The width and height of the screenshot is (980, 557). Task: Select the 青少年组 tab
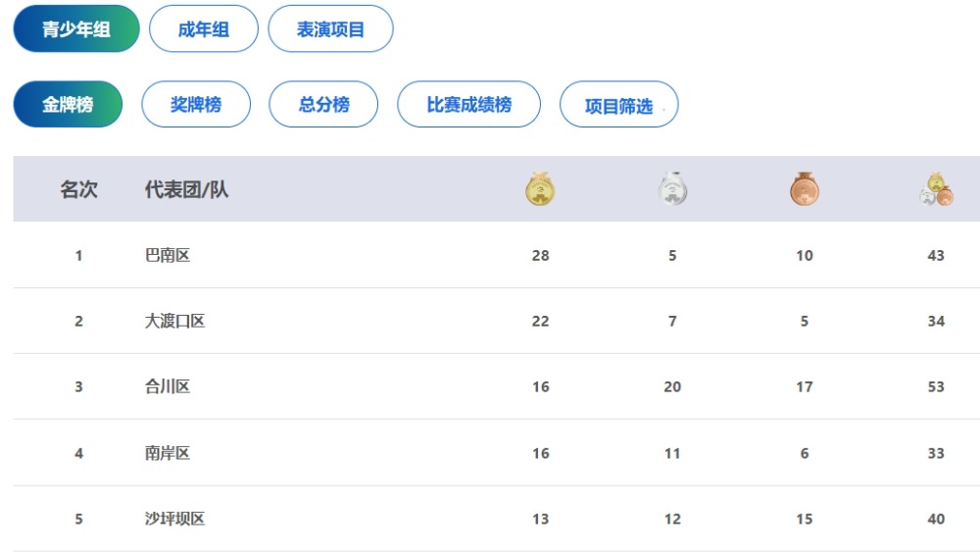76,28
